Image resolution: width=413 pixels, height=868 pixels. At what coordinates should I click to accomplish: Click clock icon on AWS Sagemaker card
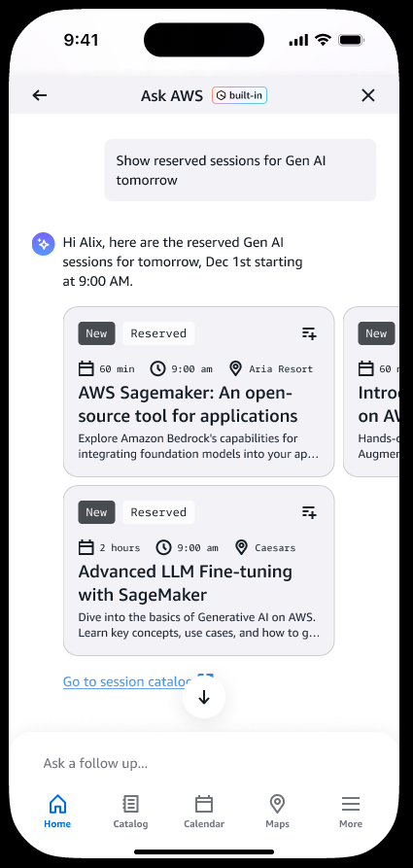(158, 368)
